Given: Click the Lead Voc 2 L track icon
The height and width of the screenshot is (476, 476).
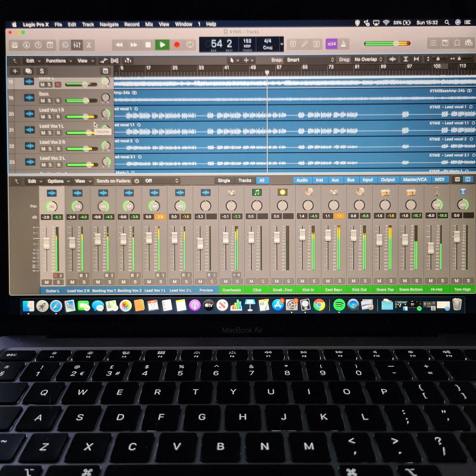Looking at the screenshot, I should (30, 162).
